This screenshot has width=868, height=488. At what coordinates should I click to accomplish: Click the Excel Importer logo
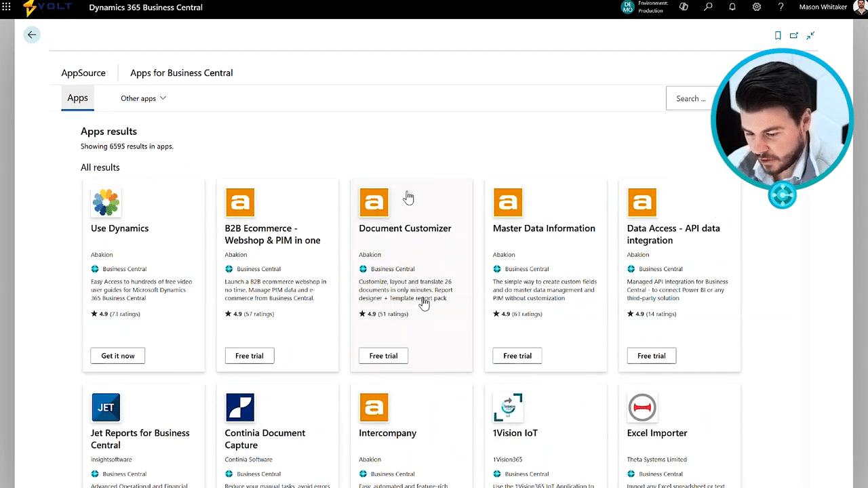coord(642,407)
